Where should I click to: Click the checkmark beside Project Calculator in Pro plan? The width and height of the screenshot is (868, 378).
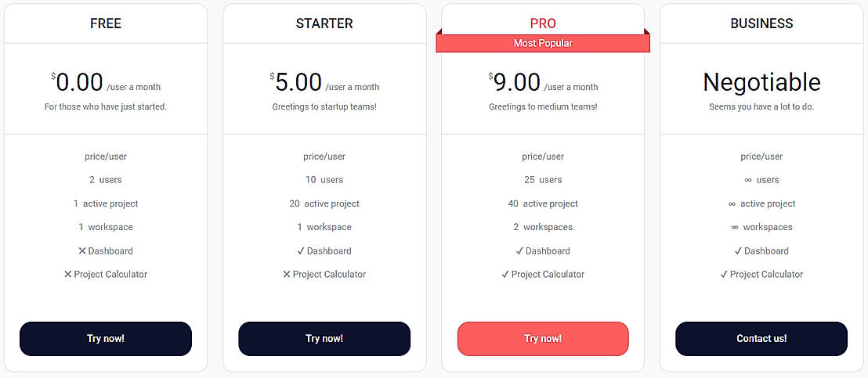pos(505,275)
